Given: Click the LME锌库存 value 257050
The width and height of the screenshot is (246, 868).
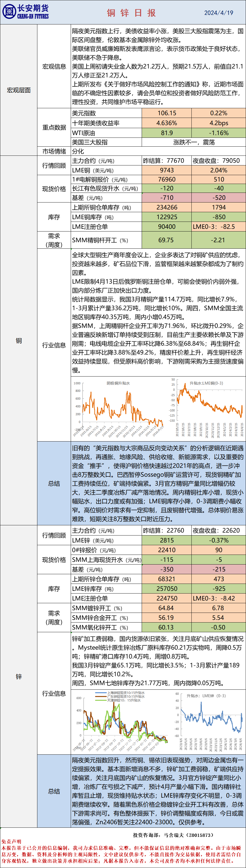Looking at the screenshot, I should click(167, 589).
